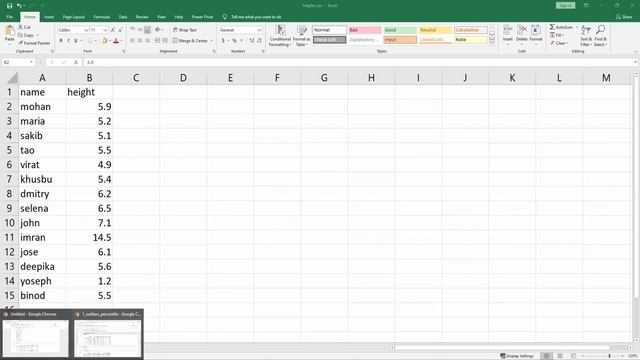Save the workbook with the floppy disk icon
Screen dimensions: 640x360
click(9, 6)
